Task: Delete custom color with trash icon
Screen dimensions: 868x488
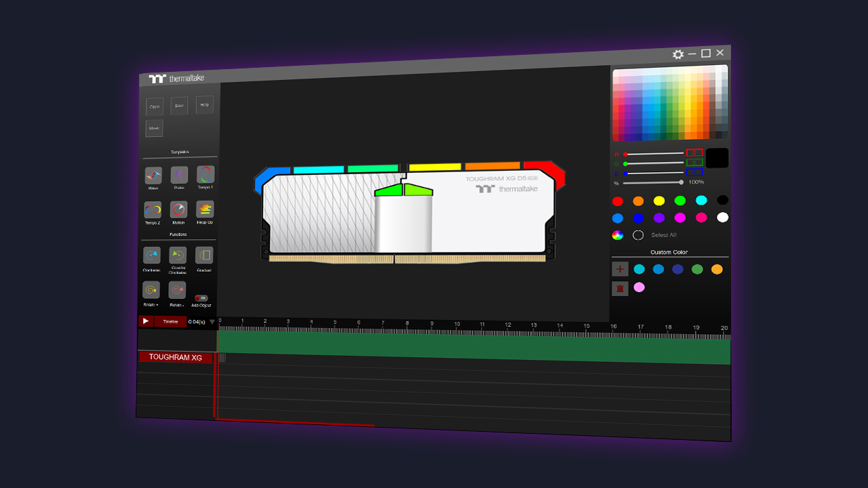Action: [x=620, y=288]
